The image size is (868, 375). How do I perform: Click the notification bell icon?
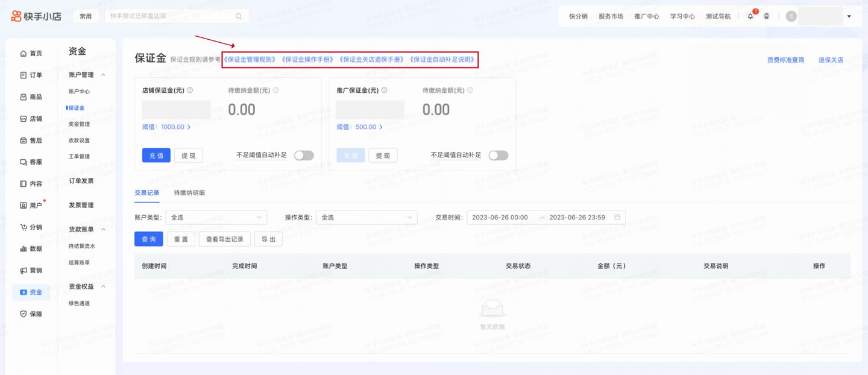tap(751, 16)
